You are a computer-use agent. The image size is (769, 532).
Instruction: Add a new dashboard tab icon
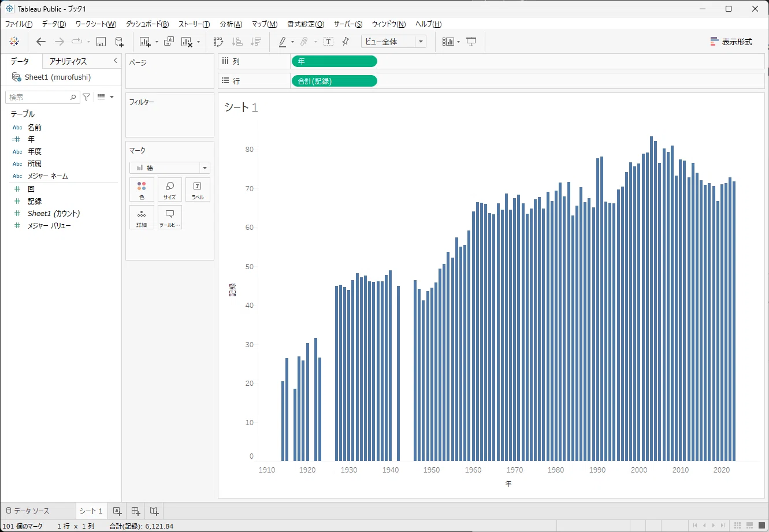(x=136, y=511)
